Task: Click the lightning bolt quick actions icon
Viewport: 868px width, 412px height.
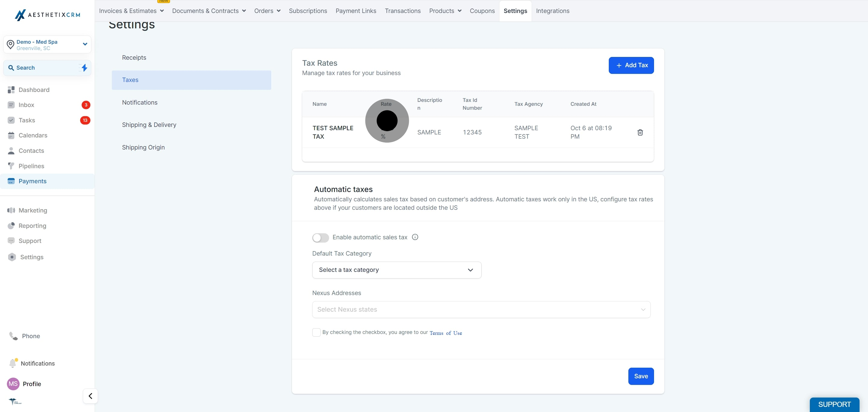Action: [x=84, y=68]
